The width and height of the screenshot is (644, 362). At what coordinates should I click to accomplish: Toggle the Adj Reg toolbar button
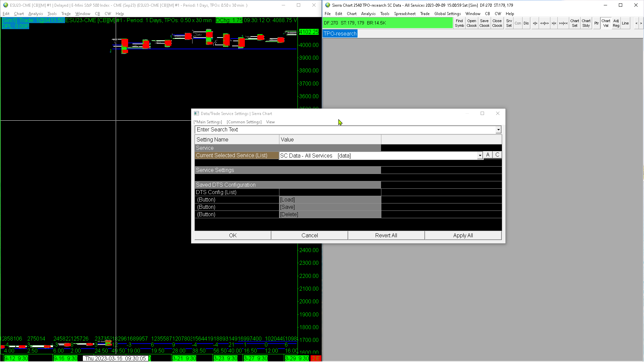click(x=616, y=23)
